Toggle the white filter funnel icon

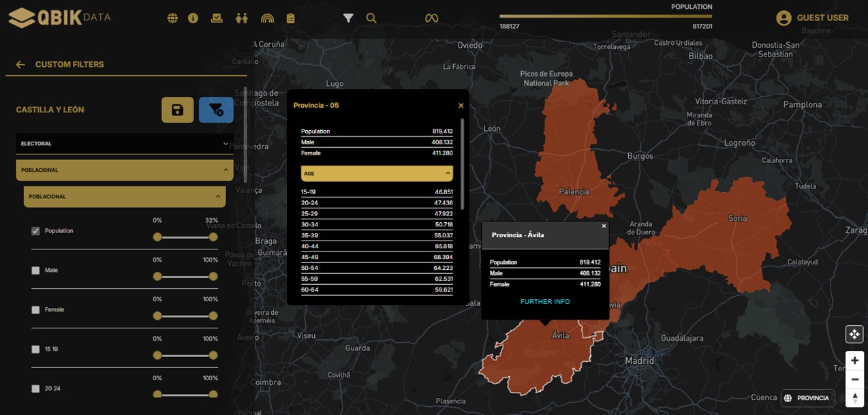tap(348, 18)
